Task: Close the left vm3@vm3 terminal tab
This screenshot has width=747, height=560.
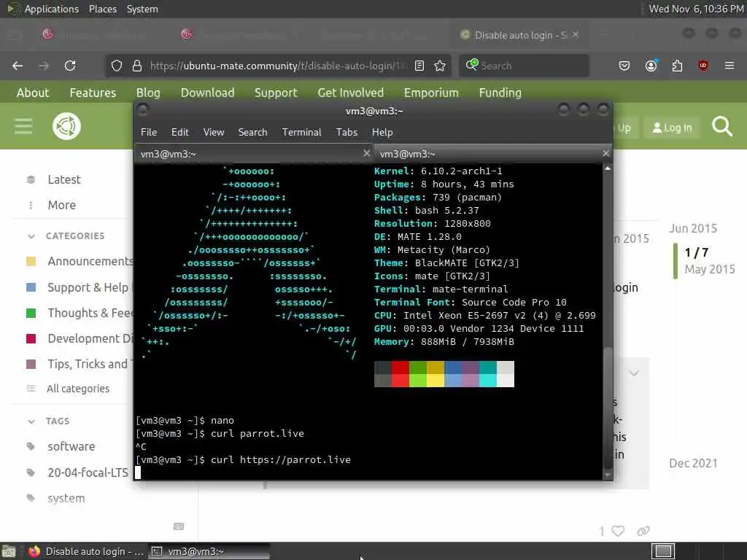Action: [x=366, y=153]
